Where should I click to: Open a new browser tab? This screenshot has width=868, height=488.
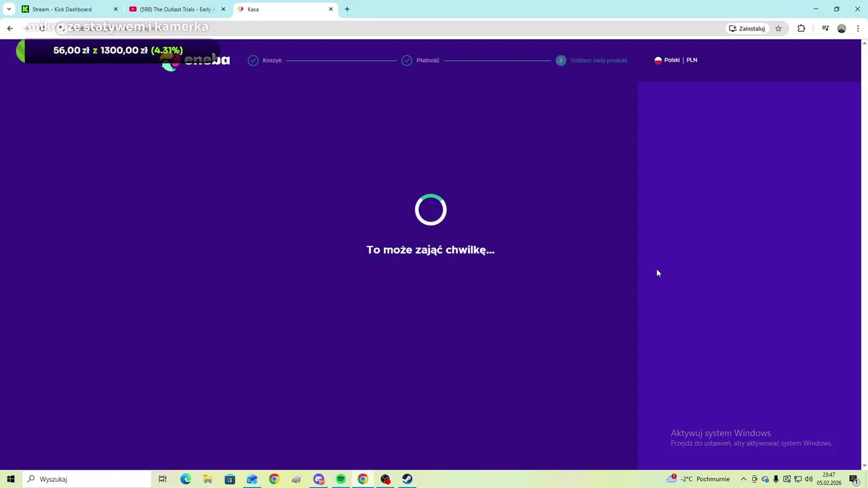(347, 9)
